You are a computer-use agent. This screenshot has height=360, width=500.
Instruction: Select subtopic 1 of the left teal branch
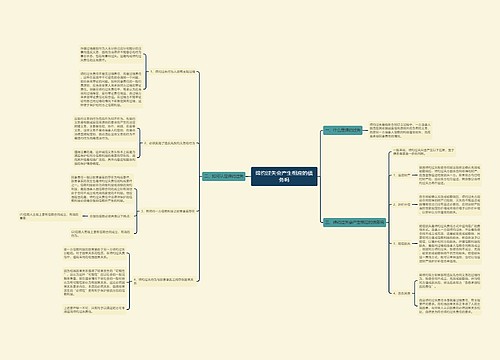click(173, 72)
